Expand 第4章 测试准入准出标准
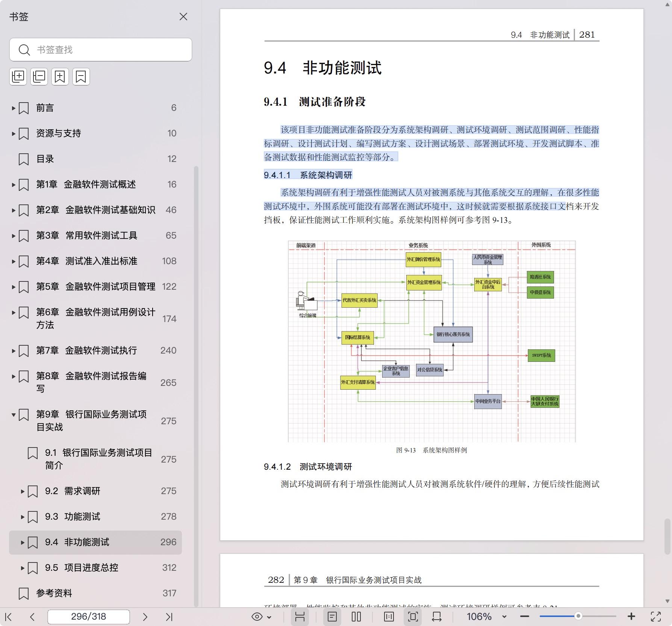Image resolution: width=672 pixels, height=626 pixels. tap(14, 262)
